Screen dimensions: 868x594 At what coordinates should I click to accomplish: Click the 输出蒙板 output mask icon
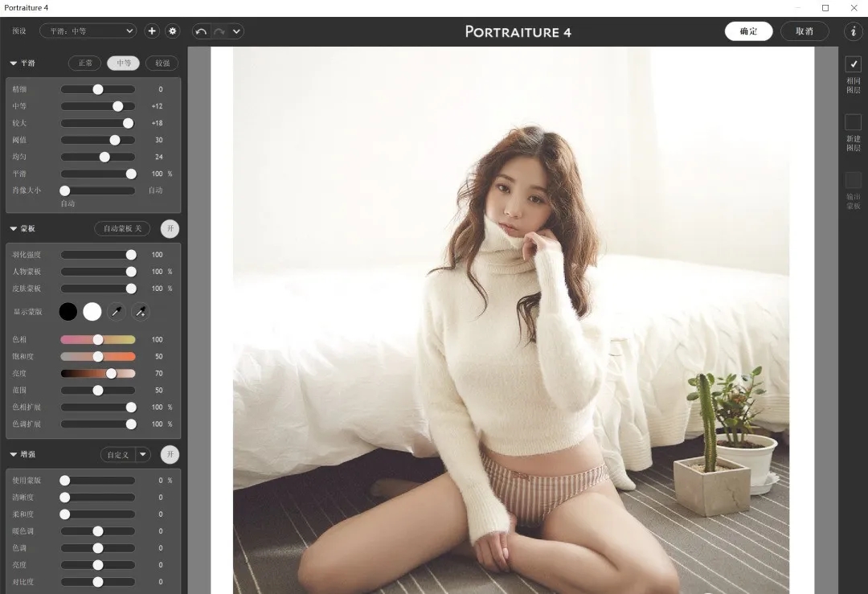[x=853, y=180]
